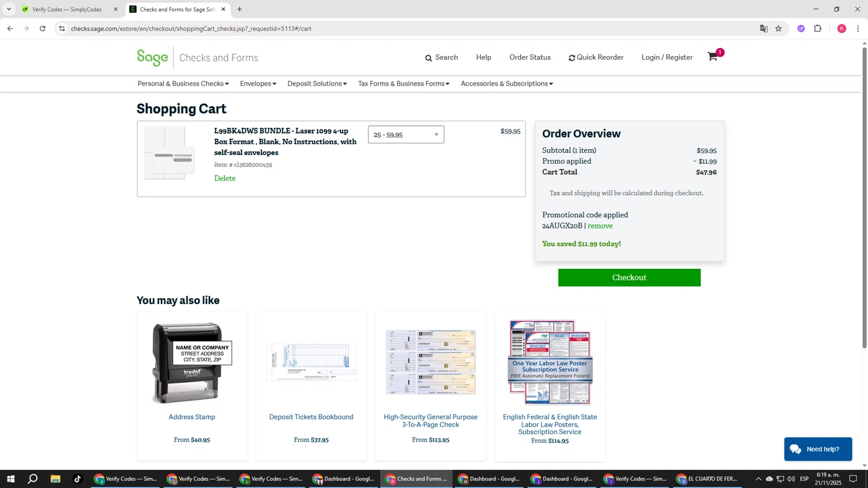The image size is (868, 488).
Task: Expand the Envelopes menu
Action: pos(258,84)
